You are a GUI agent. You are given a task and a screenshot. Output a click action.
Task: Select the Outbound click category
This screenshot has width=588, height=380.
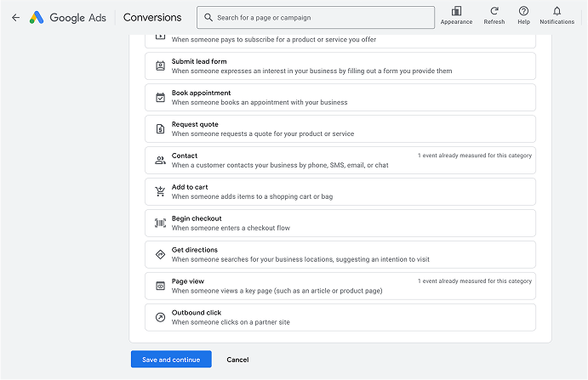coord(340,317)
